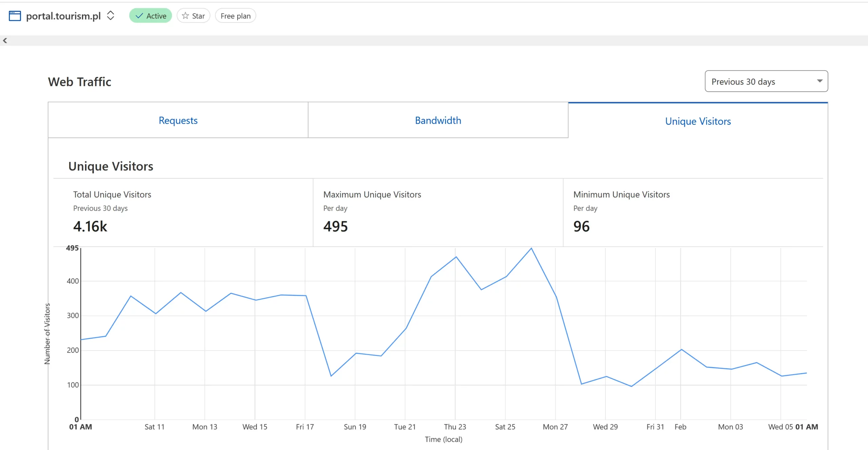Expand the portal.tourism.pl site switcher chevrons
This screenshot has width=868, height=450.
(111, 16)
